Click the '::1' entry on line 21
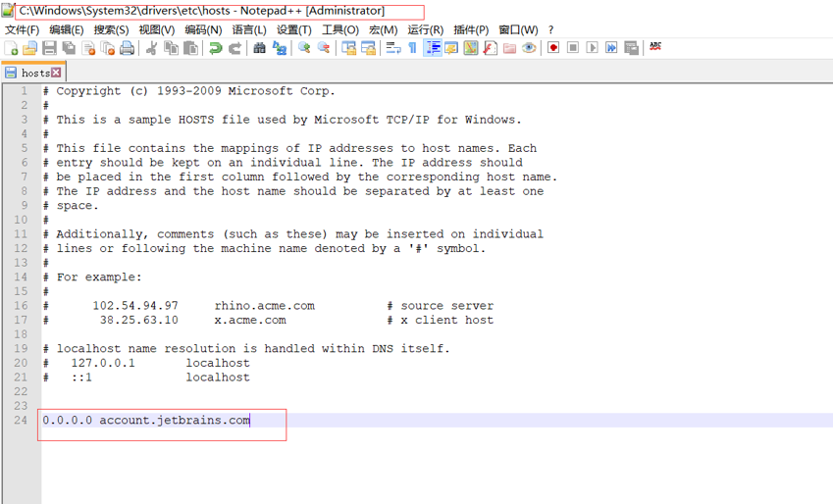833x504 pixels. pyautogui.click(x=81, y=378)
